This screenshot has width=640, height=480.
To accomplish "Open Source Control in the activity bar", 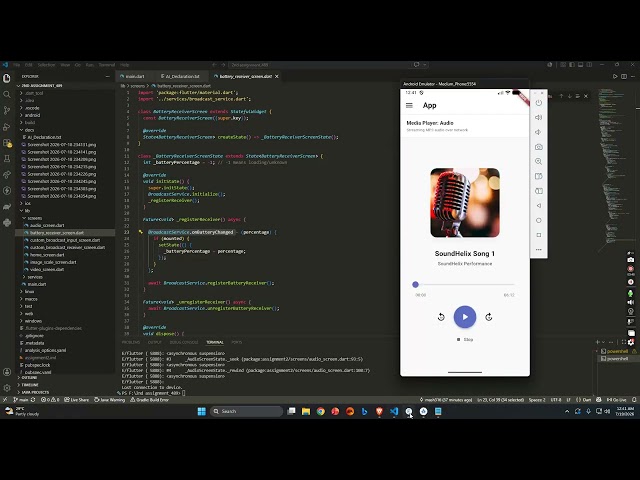I will [x=7, y=111].
